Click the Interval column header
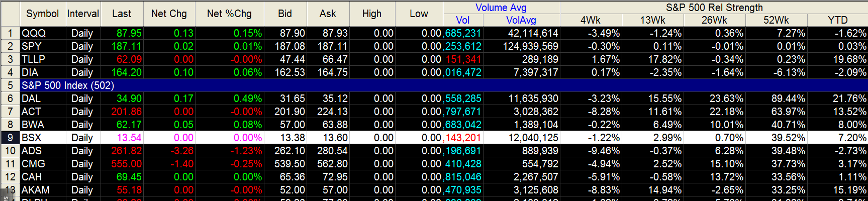The width and height of the screenshot is (868, 201). pyautogui.click(x=83, y=14)
